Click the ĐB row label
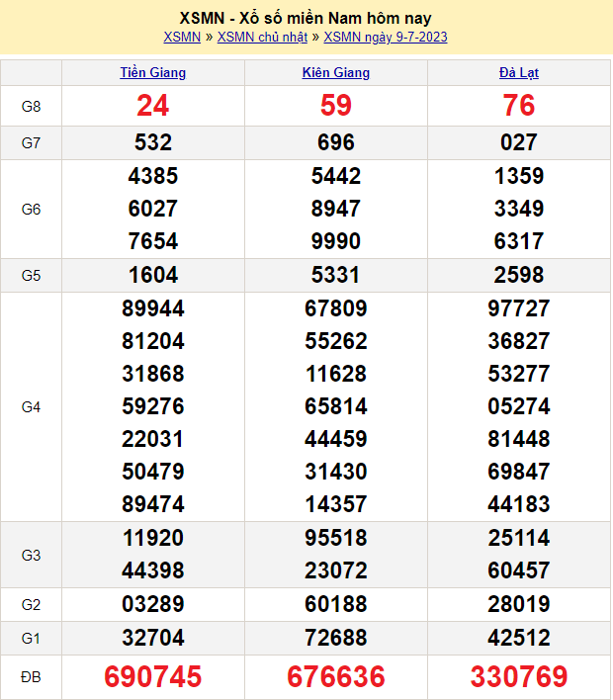The width and height of the screenshot is (613, 700). point(31,676)
